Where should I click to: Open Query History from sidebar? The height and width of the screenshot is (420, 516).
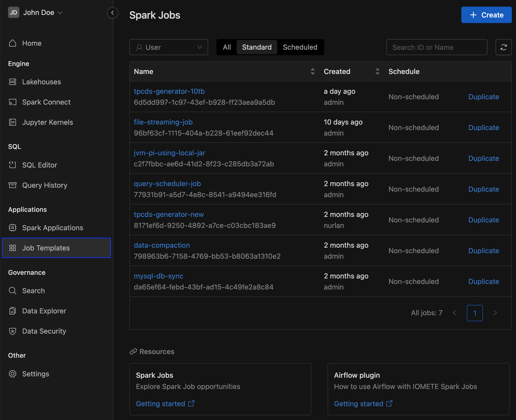tap(45, 185)
